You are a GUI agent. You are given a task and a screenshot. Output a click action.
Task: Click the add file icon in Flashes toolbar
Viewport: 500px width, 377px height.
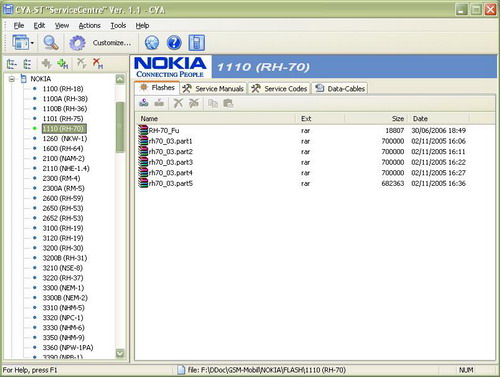(144, 103)
